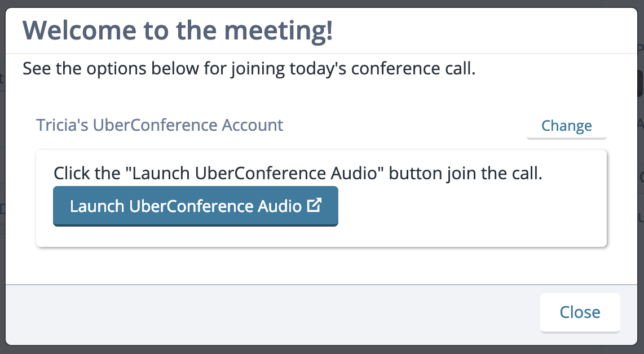
Task: Select the Change link underline divider
Action: pos(566,137)
